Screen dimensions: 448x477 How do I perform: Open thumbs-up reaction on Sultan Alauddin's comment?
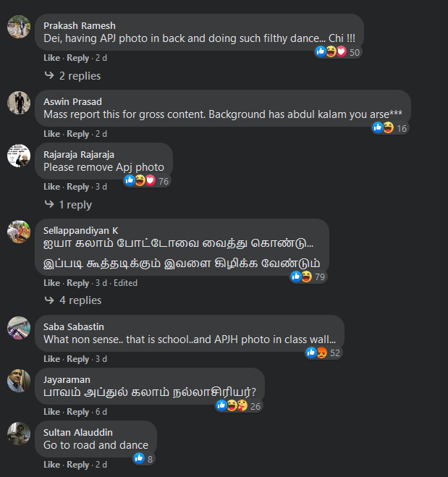[139, 458]
